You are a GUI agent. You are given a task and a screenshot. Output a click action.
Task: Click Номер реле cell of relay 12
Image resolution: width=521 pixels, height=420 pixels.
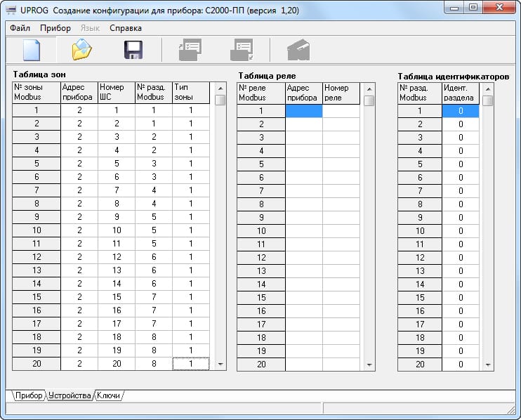coord(341,258)
